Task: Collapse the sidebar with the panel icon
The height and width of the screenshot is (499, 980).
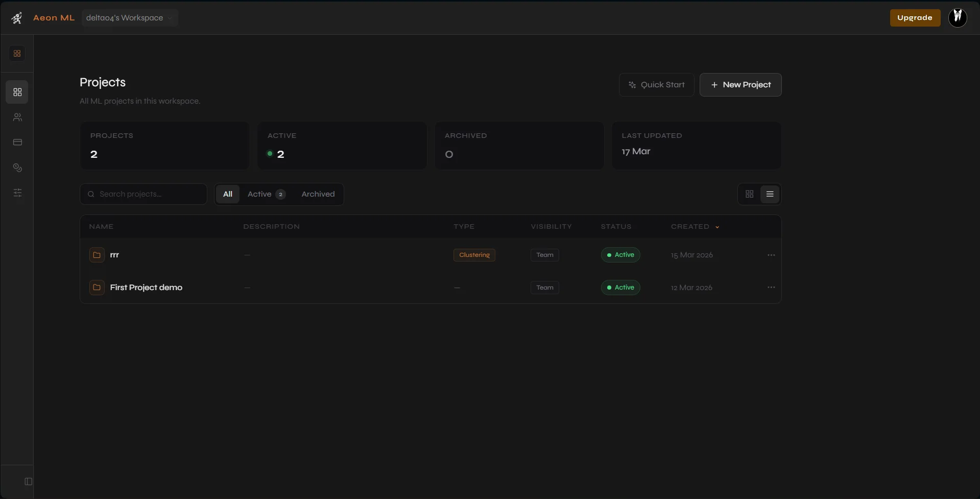Action: point(29,481)
